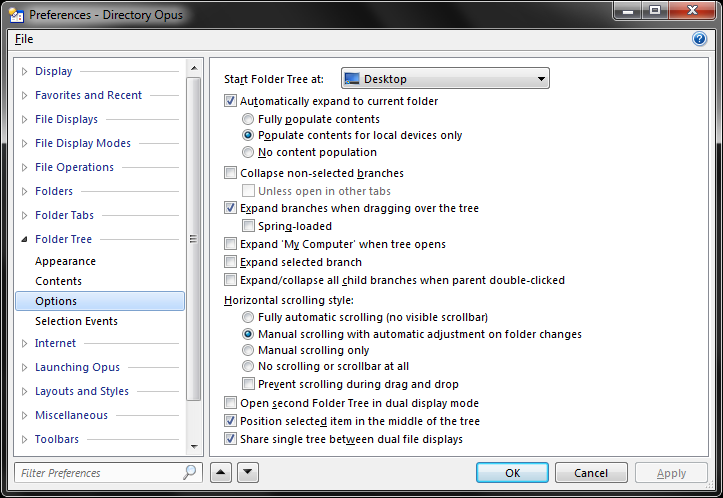Expand the Launching Opus category
The width and height of the screenshot is (723, 498).
pos(24,368)
